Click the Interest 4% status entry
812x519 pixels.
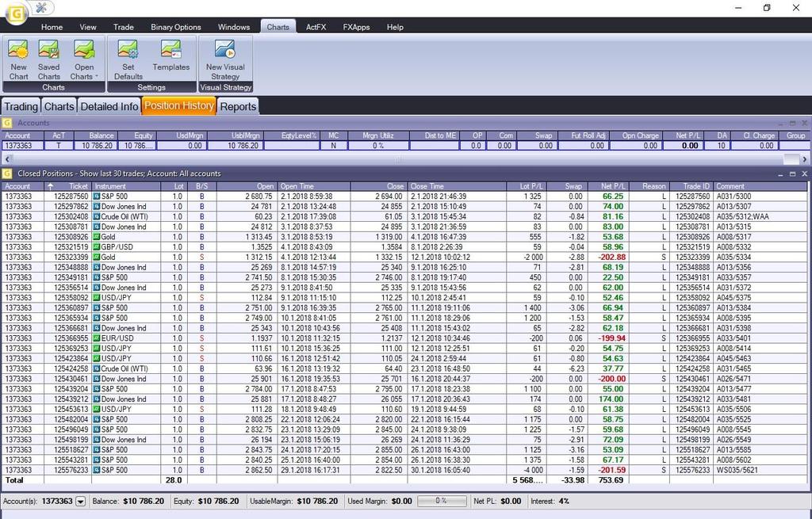pyautogui.click(x=550, y=502)
